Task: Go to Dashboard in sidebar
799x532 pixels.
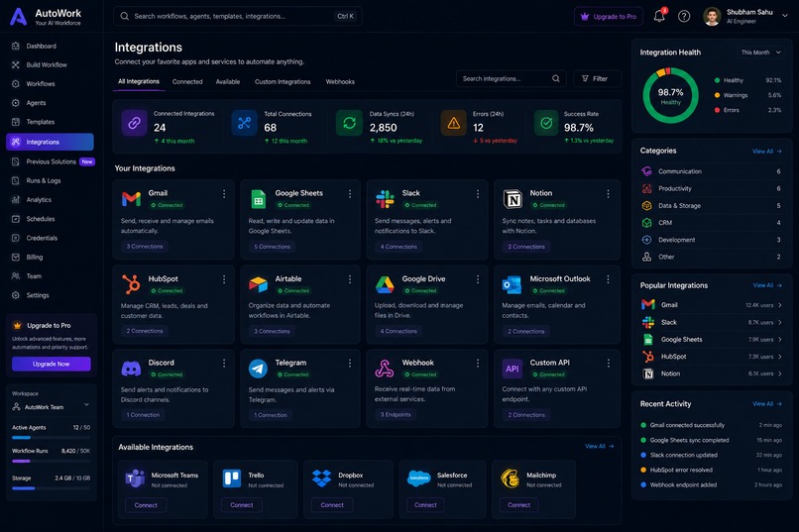Action: (50, 46)
